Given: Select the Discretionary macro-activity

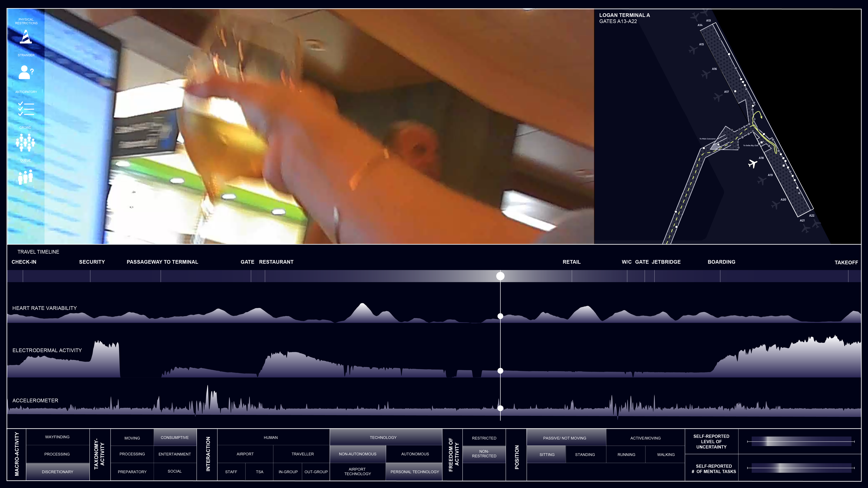Looking at the screenshot, I should click(x=57, y=472).
